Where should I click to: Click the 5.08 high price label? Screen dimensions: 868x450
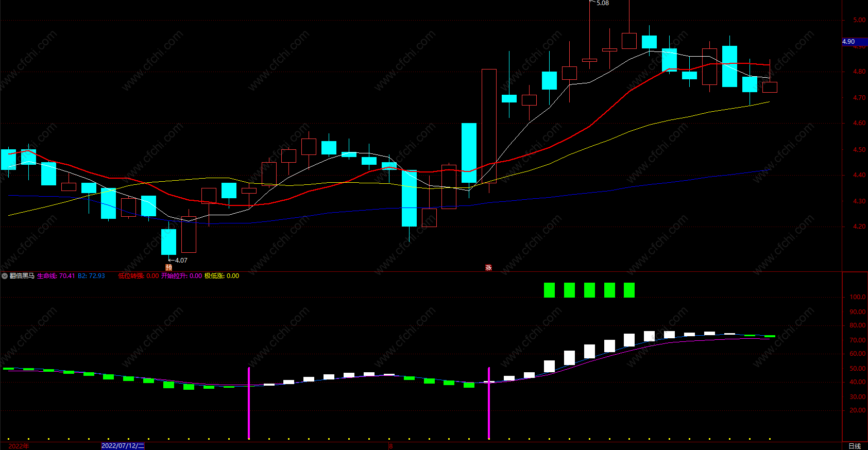coord(602,3)
